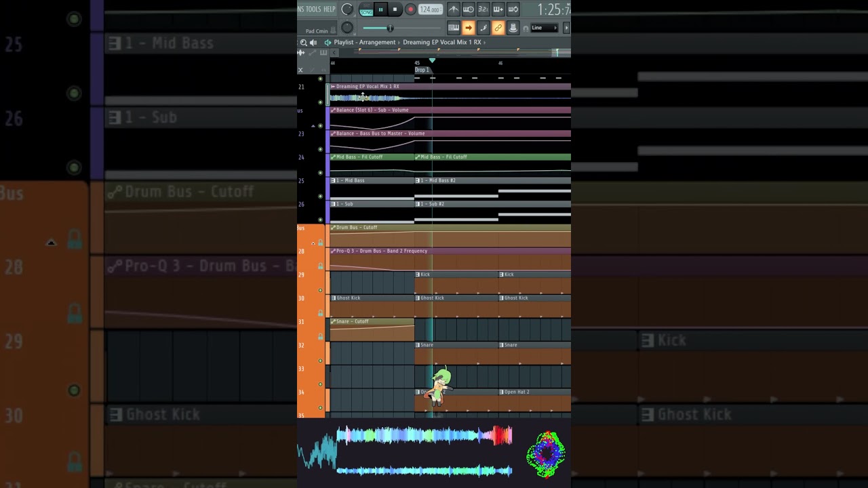Click the arrow button right of Line
This screenshot has width=868, height=488.
pyautogui.click(x=566, y=28)
